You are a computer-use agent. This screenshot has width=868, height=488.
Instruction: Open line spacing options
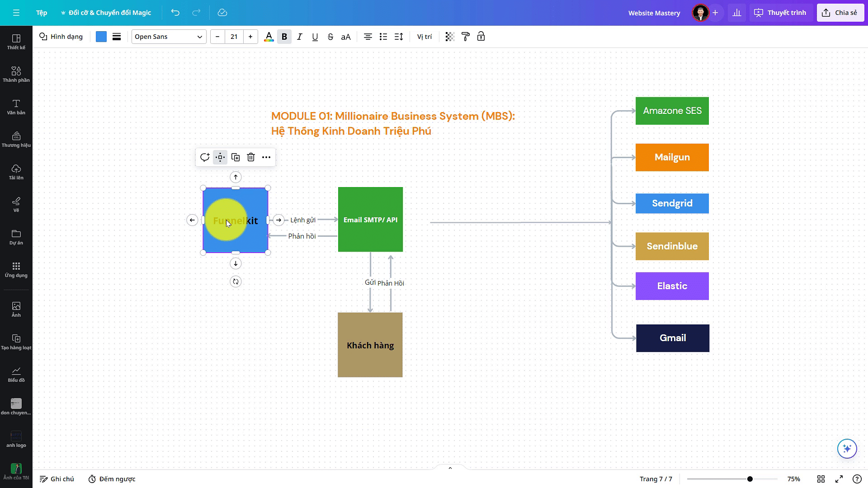point(399,37)
